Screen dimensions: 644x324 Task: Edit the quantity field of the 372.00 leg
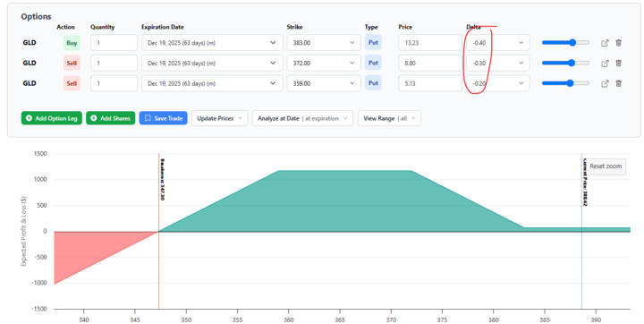point(114,64)
